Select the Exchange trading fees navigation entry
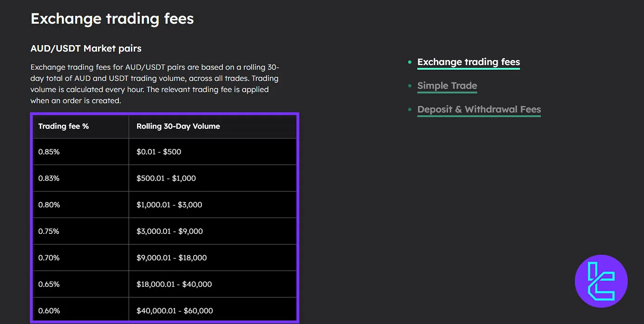Screen dimensions: 644x324 click(x=468, y=62)
